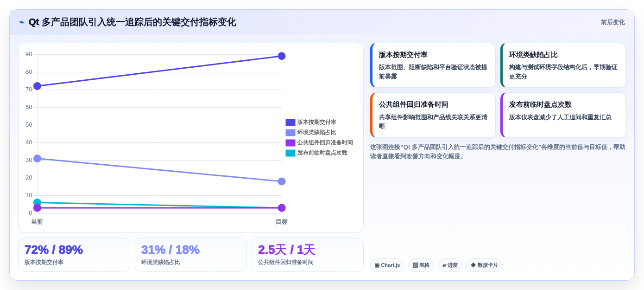
Task: Click the 31% / 18% stat value
Action: point(170,250)
